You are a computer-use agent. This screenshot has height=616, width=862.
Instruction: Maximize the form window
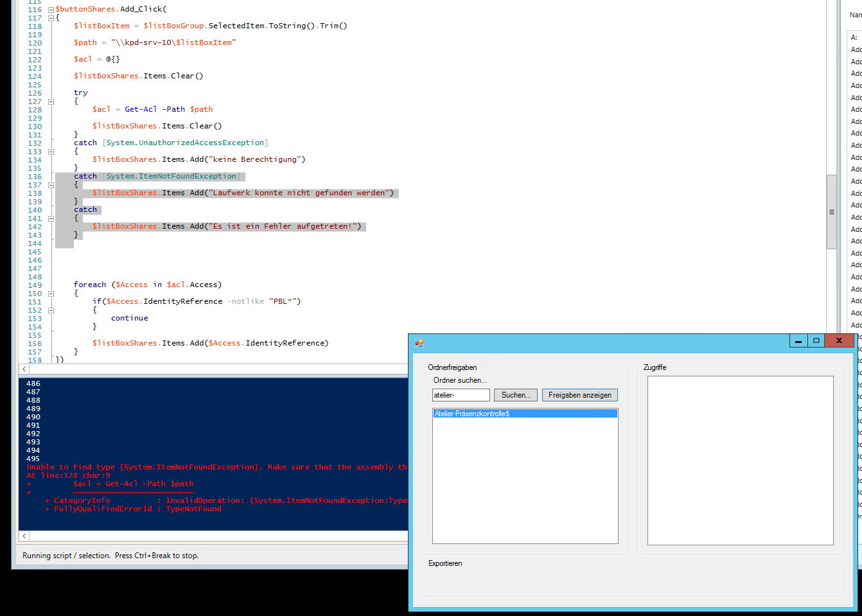[x=816, y=341]
